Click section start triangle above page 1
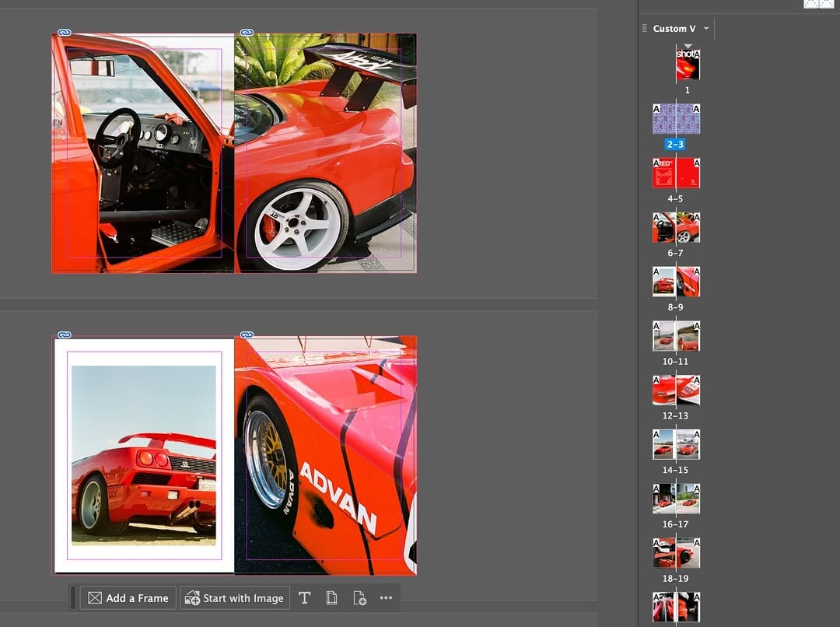Viewport: 840px width, 627px height. [688, 47]
